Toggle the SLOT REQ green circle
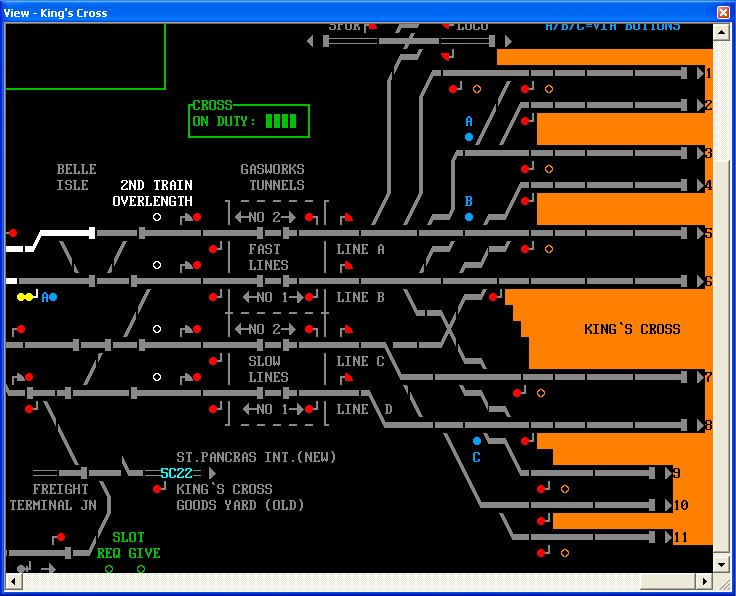The height and width of the screenshot is (596, 736). tap(109, 569)
